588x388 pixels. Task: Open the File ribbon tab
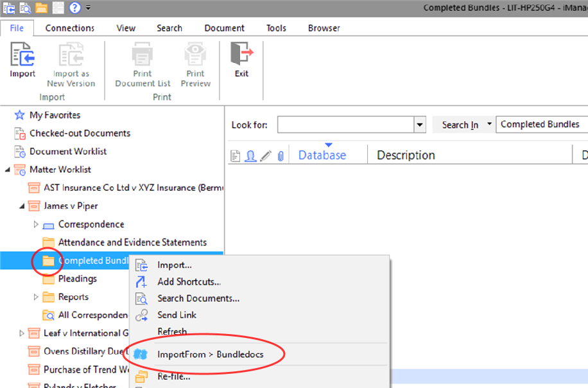[x=17, y=28]
